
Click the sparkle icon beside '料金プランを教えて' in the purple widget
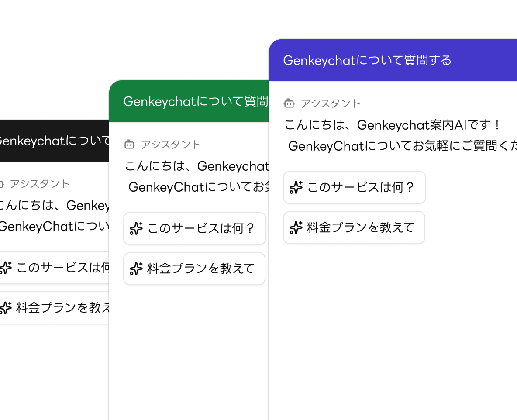click(296, 227)
